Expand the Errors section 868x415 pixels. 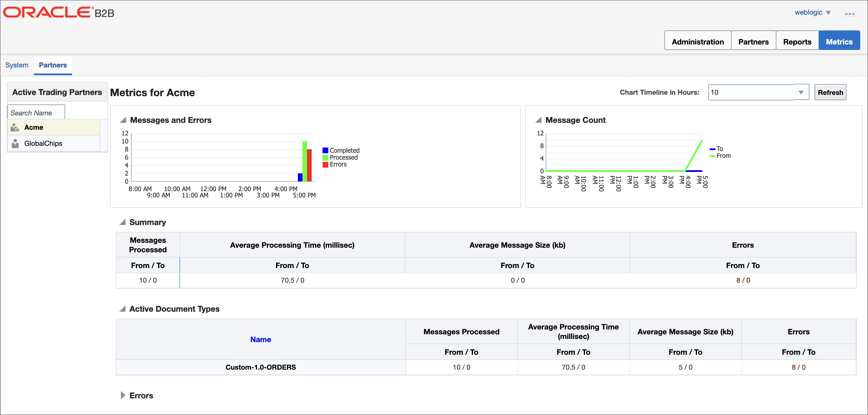click(x=123, y=395)
